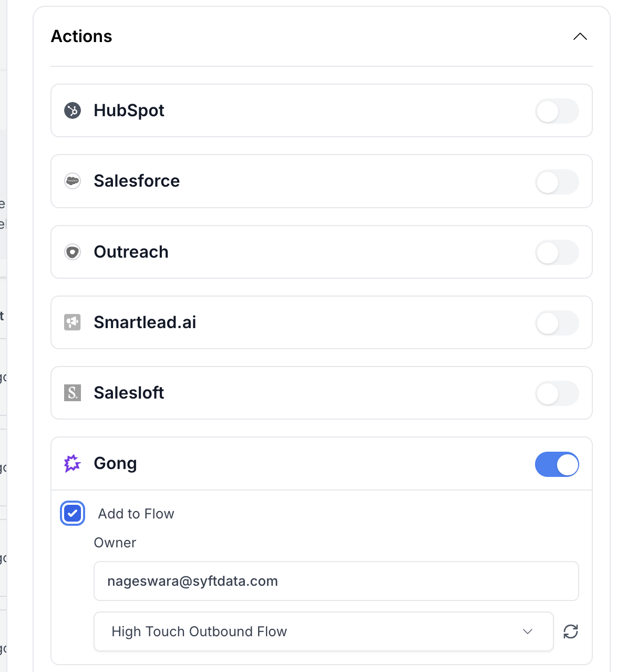Click the Owner email input field

coord(336,581)
